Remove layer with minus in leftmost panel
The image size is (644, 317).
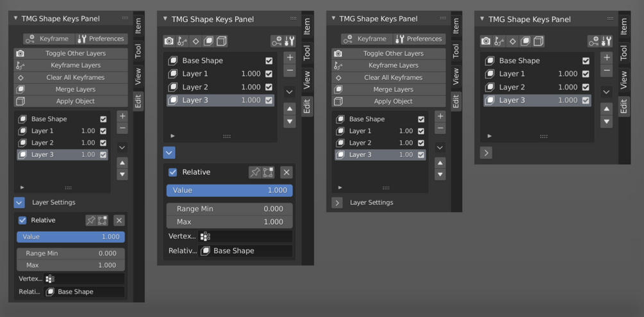122,128
